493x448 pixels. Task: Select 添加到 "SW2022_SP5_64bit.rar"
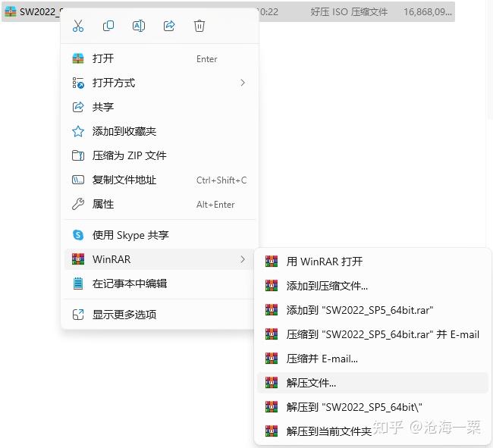pyautogui.click(x=372, y=310)
